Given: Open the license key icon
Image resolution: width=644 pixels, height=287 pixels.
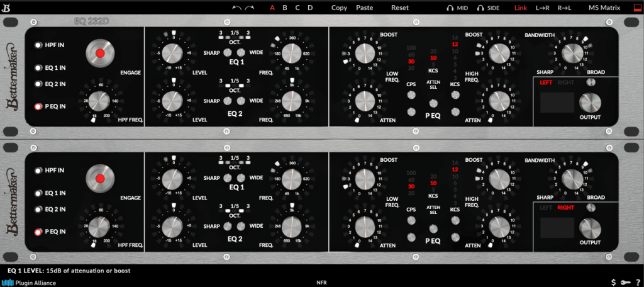Looking at the screenshot, I should pyautogui.click(x=625, y=283).
